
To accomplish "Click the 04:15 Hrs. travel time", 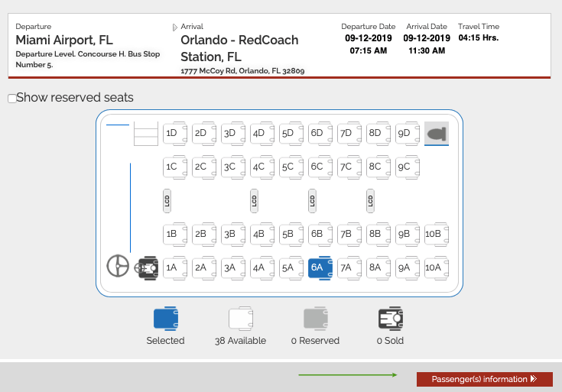I will point(479,37).
